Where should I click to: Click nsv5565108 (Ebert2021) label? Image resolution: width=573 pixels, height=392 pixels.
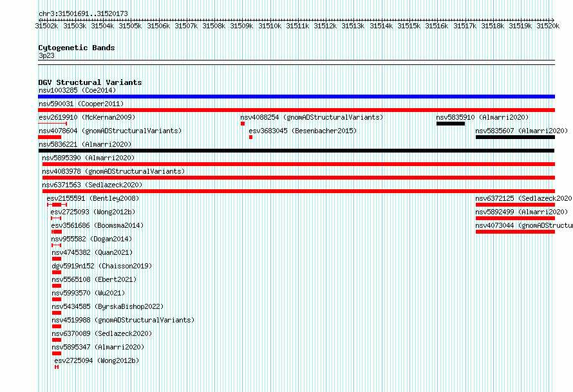(94, 279)
